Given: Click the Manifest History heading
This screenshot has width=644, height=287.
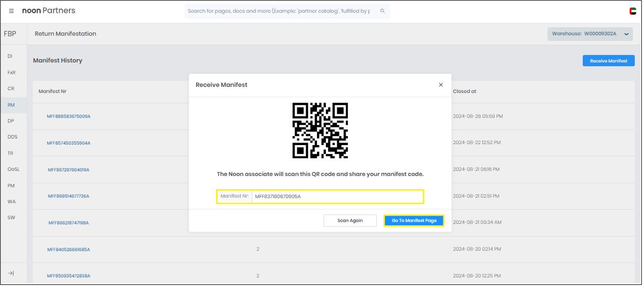Looking at the screenshot, I should [57, 61].
